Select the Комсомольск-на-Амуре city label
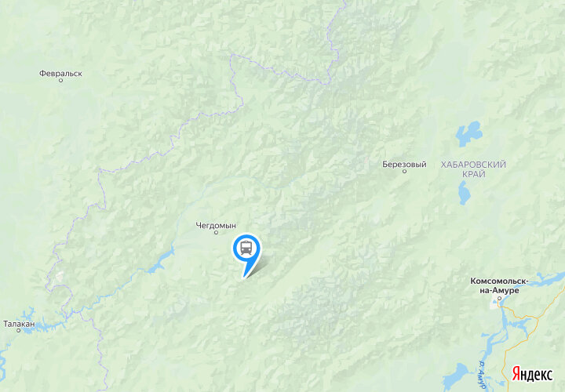Viewport: 565px width, 392px height. (x=499, y=285)
